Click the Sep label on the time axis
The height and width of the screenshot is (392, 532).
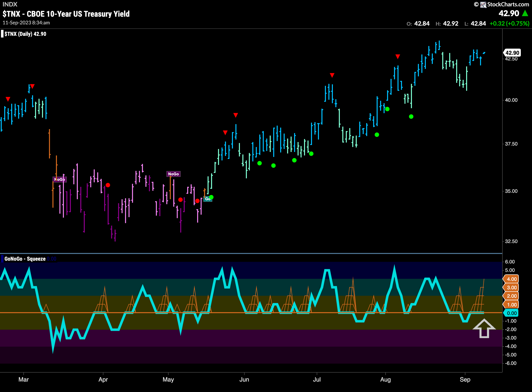(465, 380)
